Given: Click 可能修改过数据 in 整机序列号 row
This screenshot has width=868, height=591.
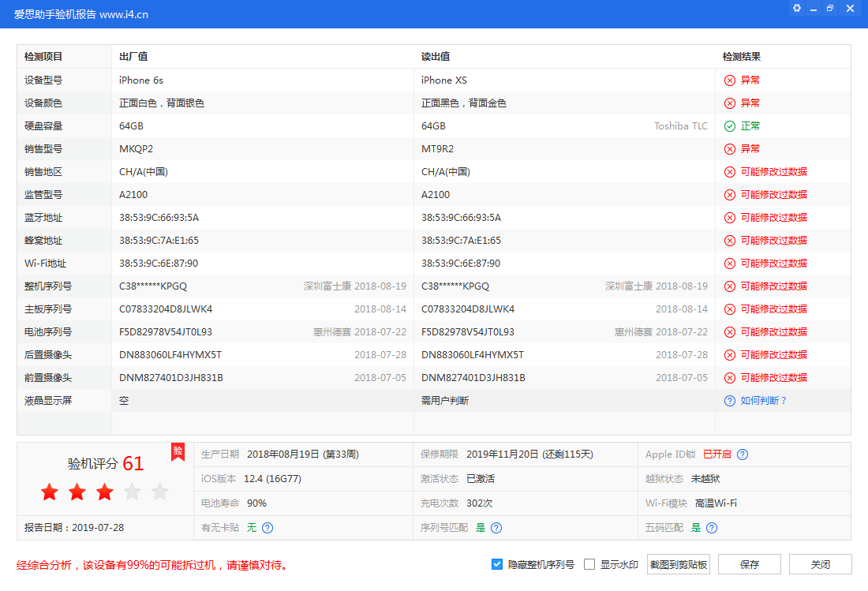Looking at the screenshot, I should point(773,286).
